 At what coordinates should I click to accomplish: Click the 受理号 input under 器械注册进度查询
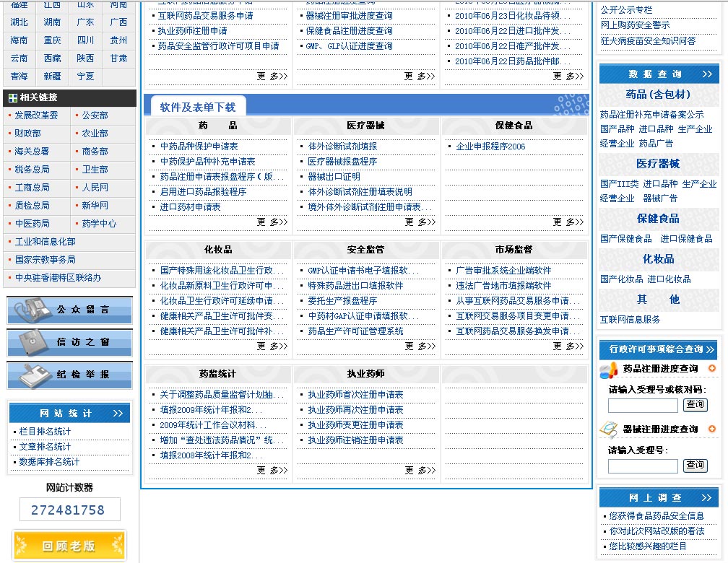(643, 466)
